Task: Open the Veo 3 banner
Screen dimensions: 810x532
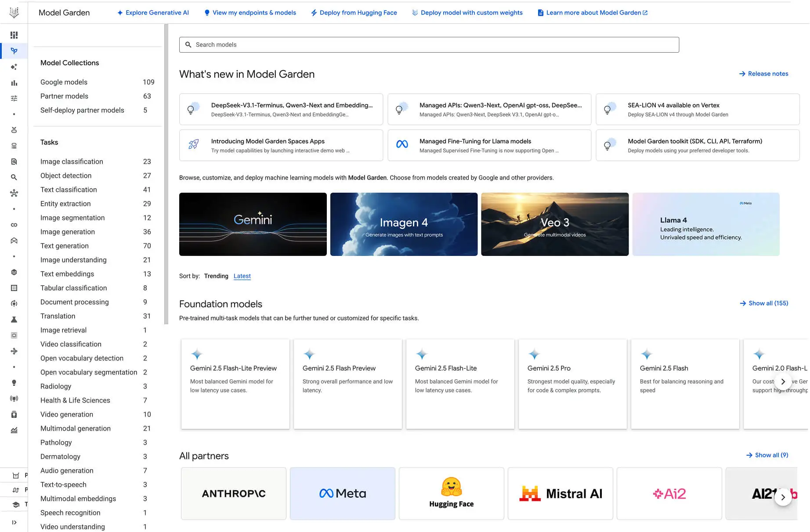Action: pos(554,224)
